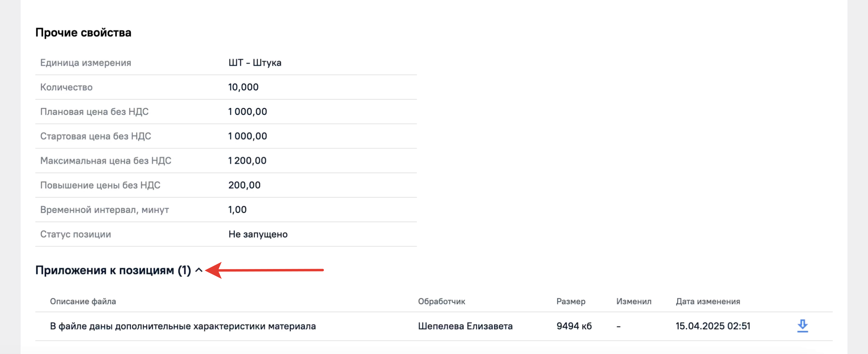Click the Обработчик column header
Screen dimensions: 868x354
click(x=441, y=301)
